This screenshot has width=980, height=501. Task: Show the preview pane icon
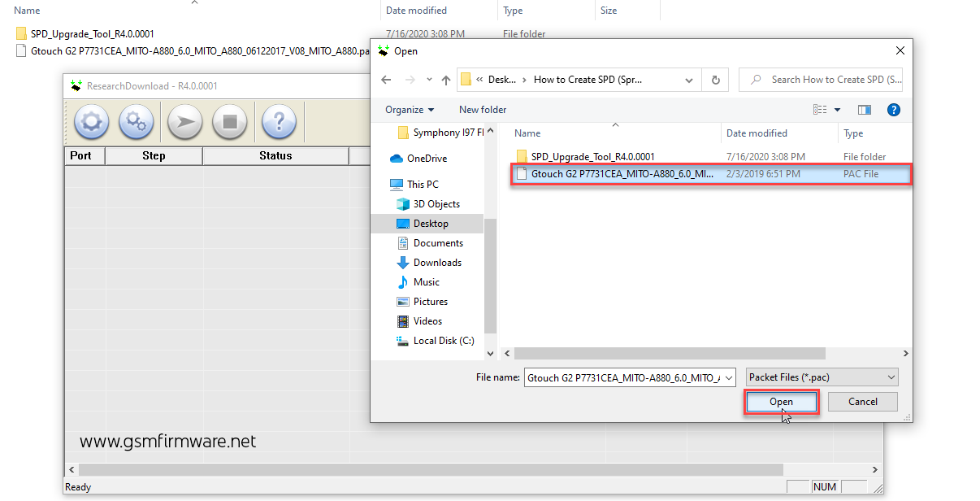click(864, 109)
